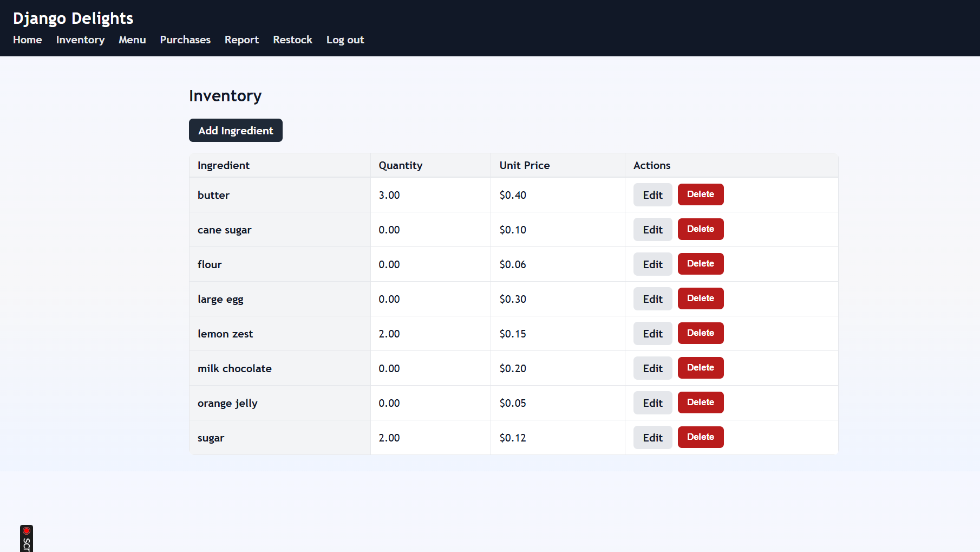980x552 pixels.
Task: Click the Quantity column header
Action: click(430, 165)
